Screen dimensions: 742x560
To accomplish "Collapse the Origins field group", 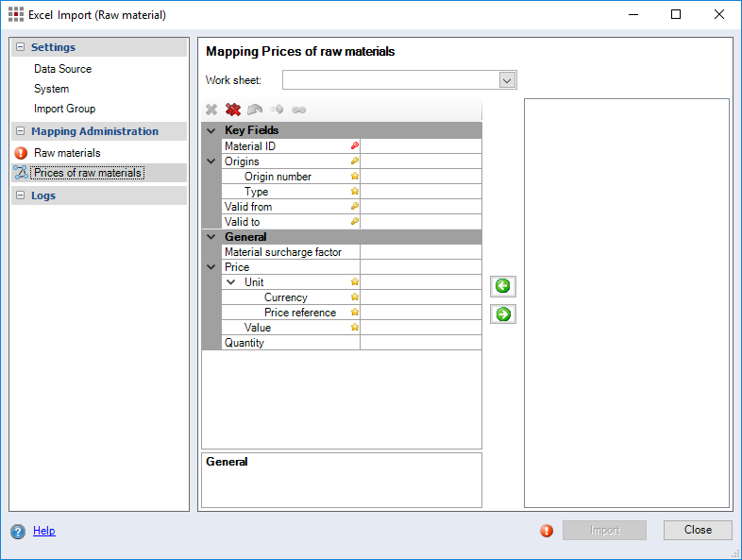I will click(211, 161).
